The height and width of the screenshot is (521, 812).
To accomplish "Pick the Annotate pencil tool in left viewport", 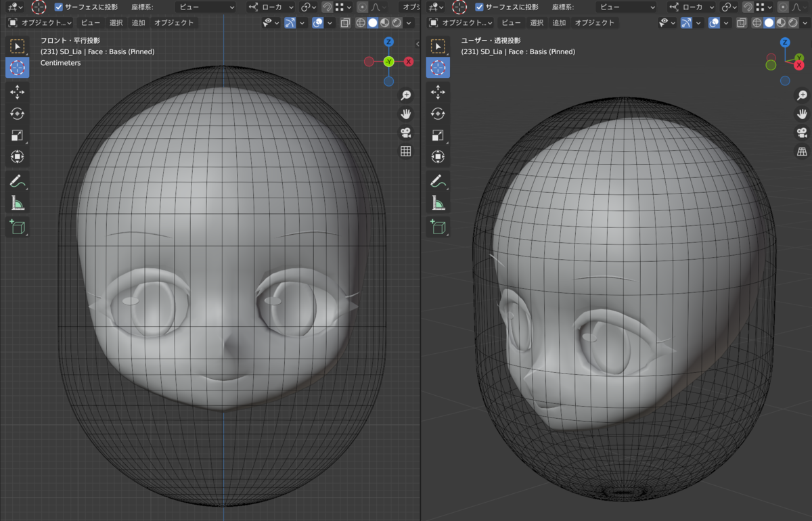I will 18,181.
